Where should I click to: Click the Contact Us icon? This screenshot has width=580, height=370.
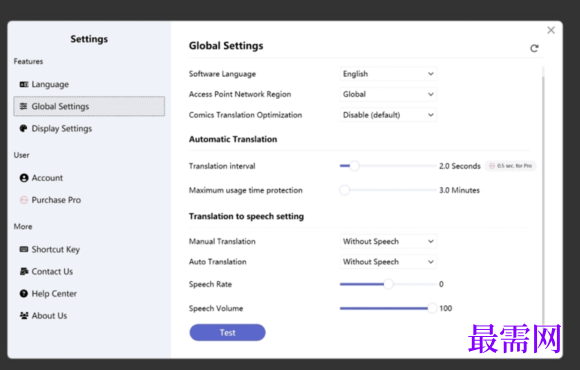tap(24, 272)
